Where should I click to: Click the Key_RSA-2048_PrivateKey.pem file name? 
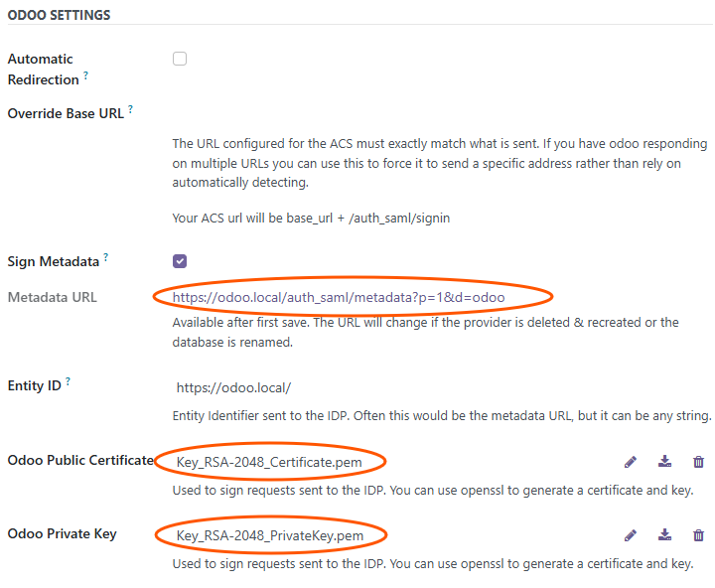(x=269, y=536)
